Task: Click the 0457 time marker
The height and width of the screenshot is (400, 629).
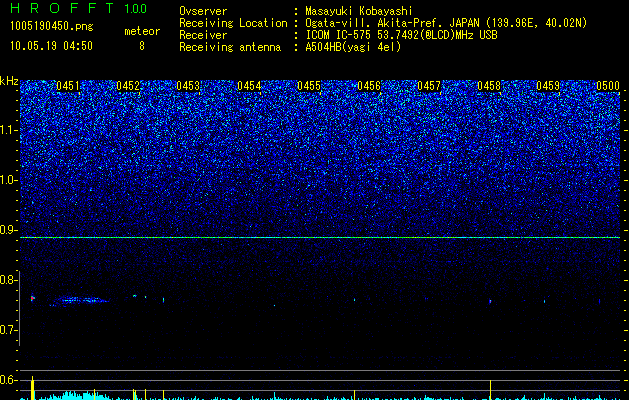Action: [x=429, y=86]
